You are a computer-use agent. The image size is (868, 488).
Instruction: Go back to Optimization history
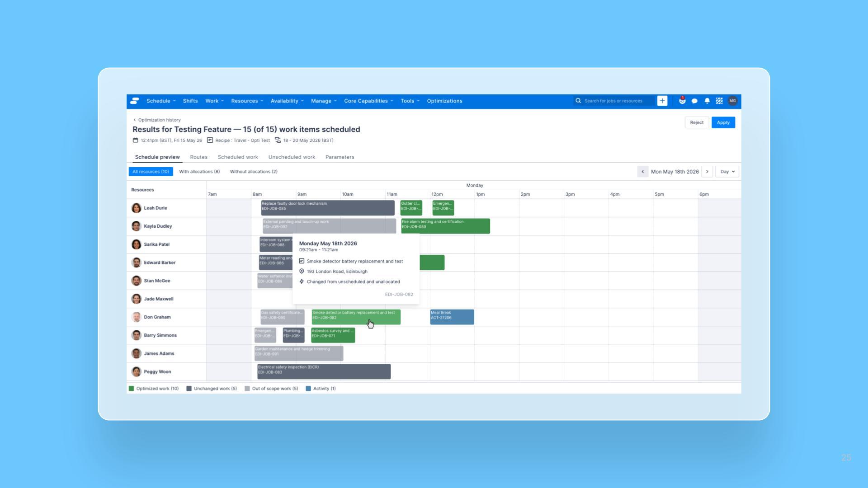(x=157, y=120)
